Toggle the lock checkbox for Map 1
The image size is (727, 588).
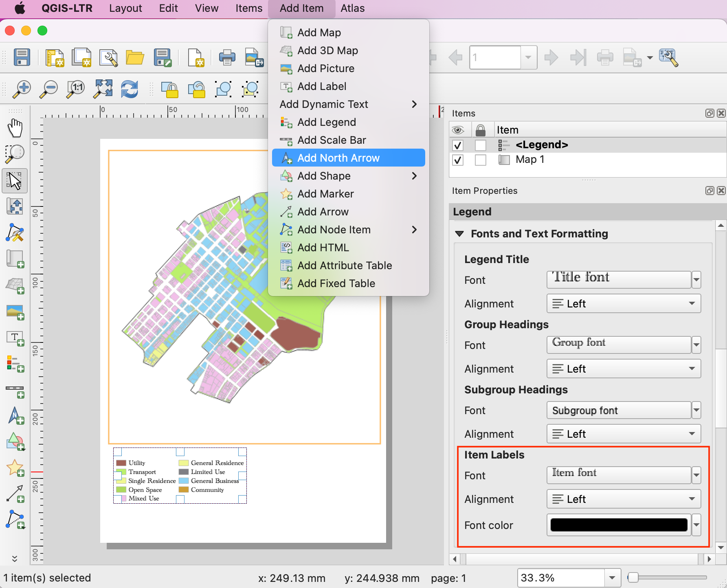[481, 160]
